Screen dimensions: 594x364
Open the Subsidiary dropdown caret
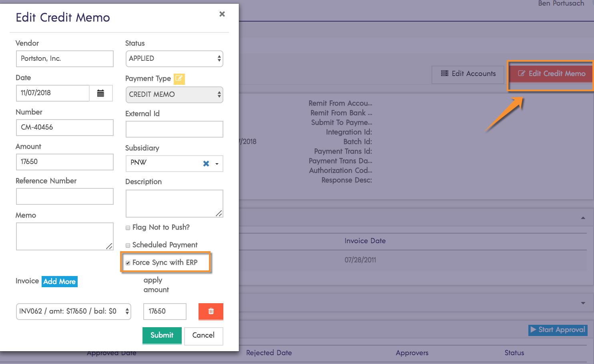tap(217, 164)
